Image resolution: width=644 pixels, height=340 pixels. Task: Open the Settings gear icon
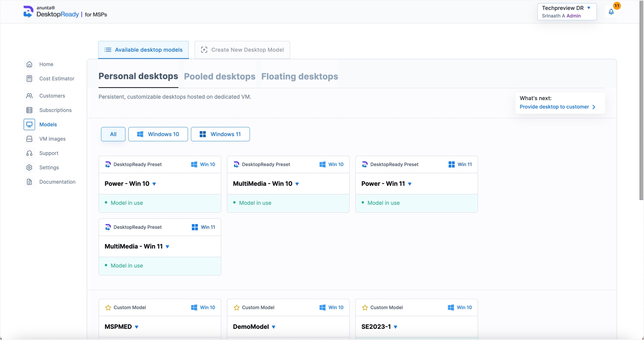pyautogui.click(x=29, y=168)
